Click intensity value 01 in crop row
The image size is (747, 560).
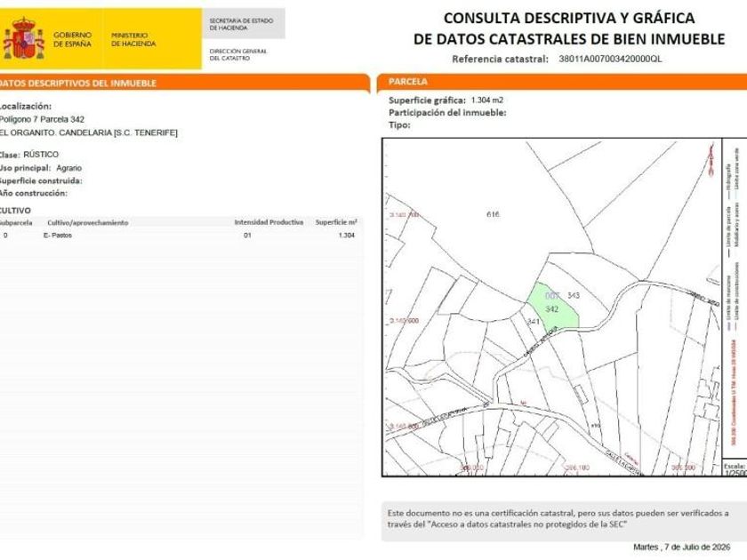247,236
